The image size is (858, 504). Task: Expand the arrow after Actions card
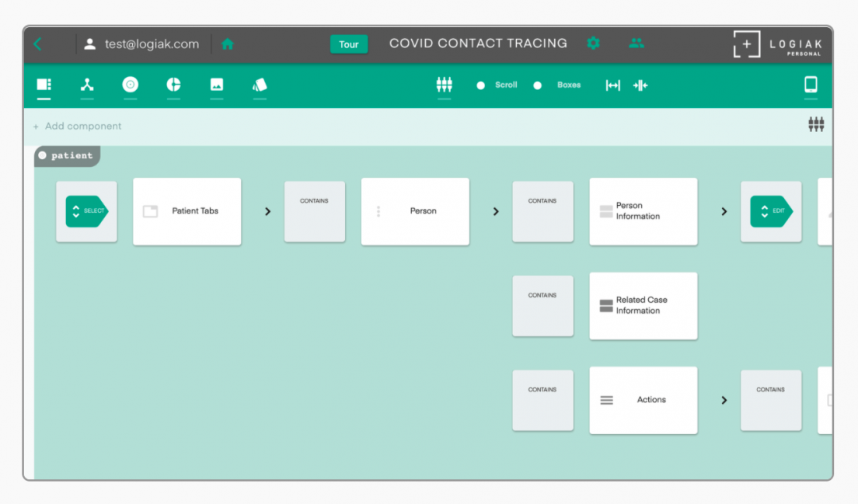click(x=724, y=400)
